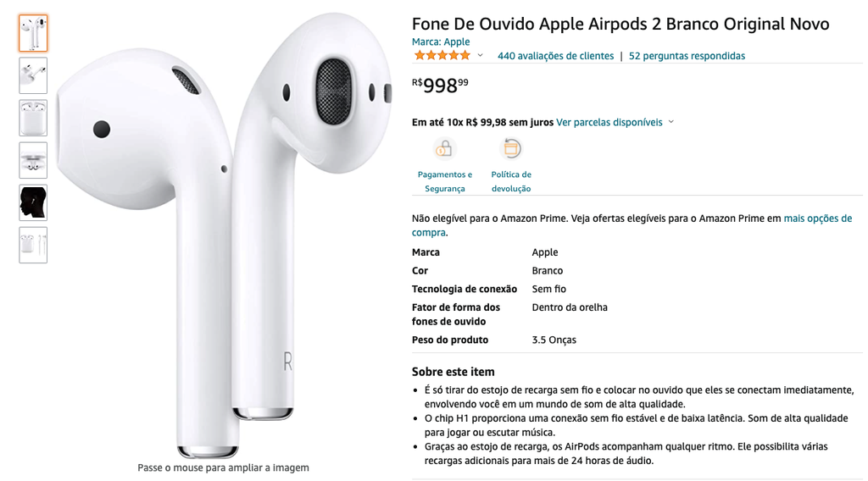Select the open case top-view thumbnail
Screen dimensions: 868x481
click(x=33, y=160)
